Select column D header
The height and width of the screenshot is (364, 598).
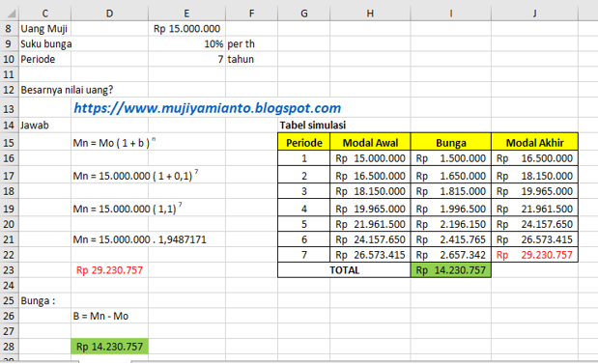coord(109,14)
